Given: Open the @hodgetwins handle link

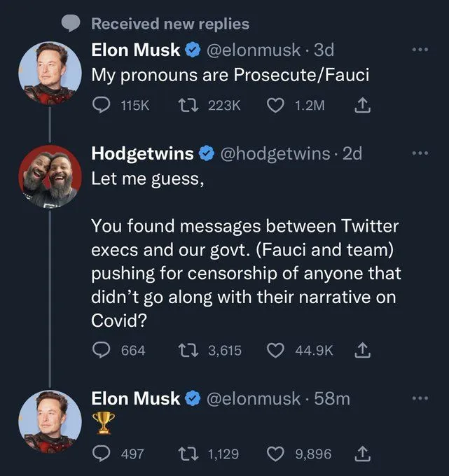Looking at the screenshot, I should tap(277, 154).
